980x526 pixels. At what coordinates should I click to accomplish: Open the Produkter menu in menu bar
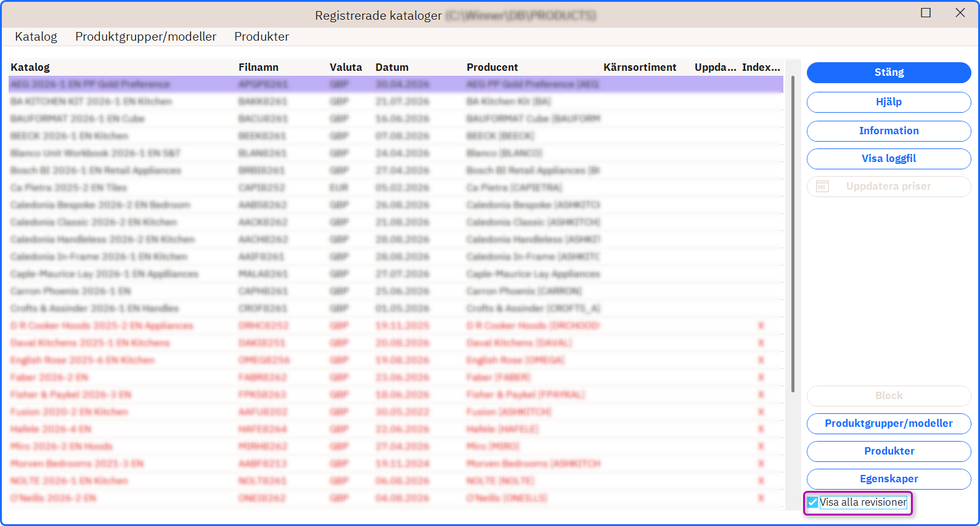261,37
